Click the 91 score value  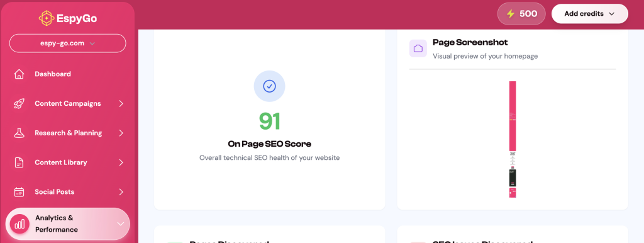269,121
